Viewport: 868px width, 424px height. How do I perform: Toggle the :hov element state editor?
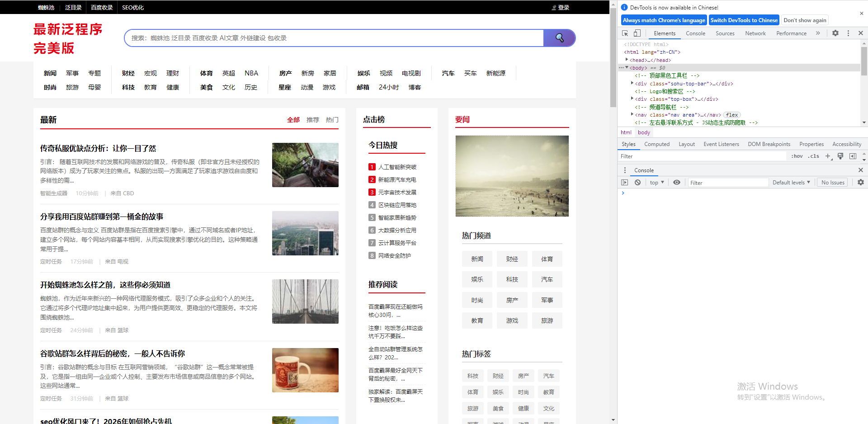797,156
